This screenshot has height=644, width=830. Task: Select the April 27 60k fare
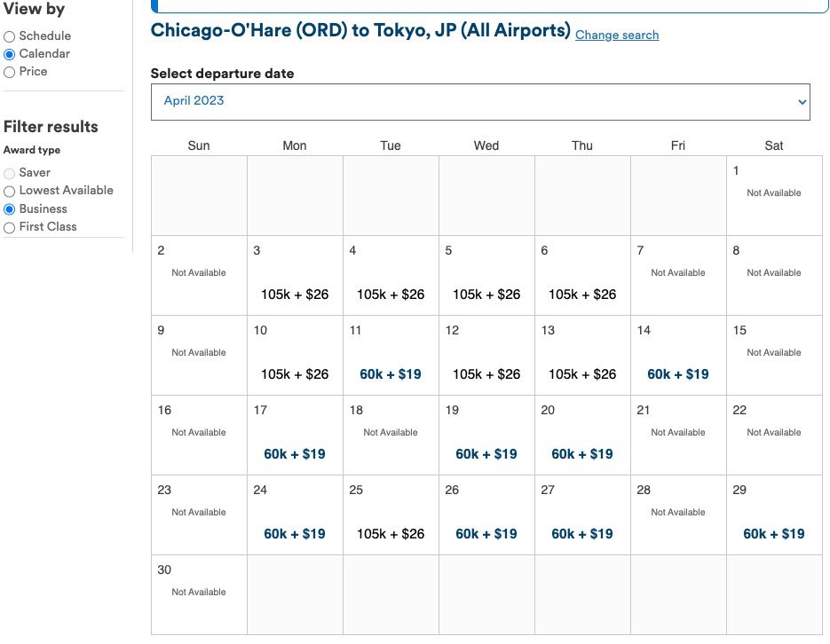(581, 533)
